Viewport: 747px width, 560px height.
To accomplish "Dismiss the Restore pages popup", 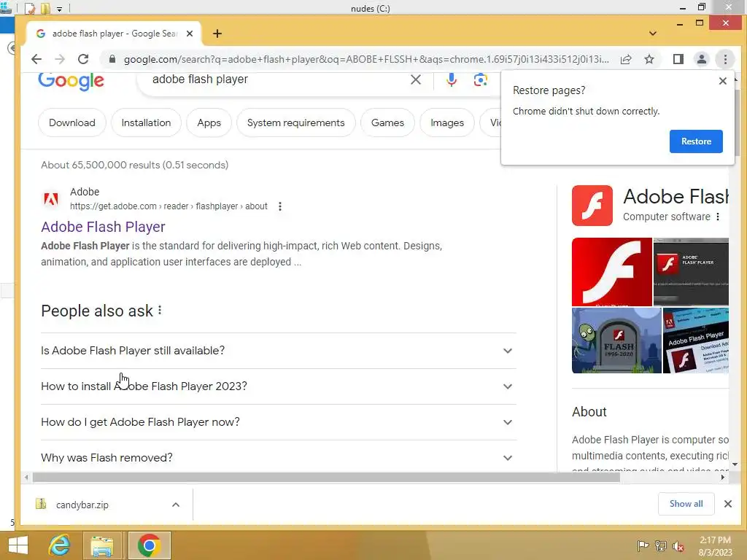I will 723,81.
